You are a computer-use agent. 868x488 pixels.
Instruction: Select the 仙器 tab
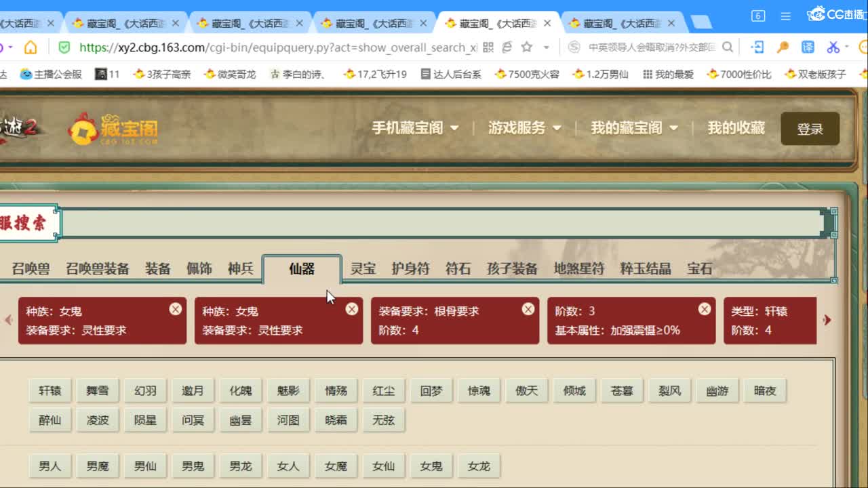302,268
